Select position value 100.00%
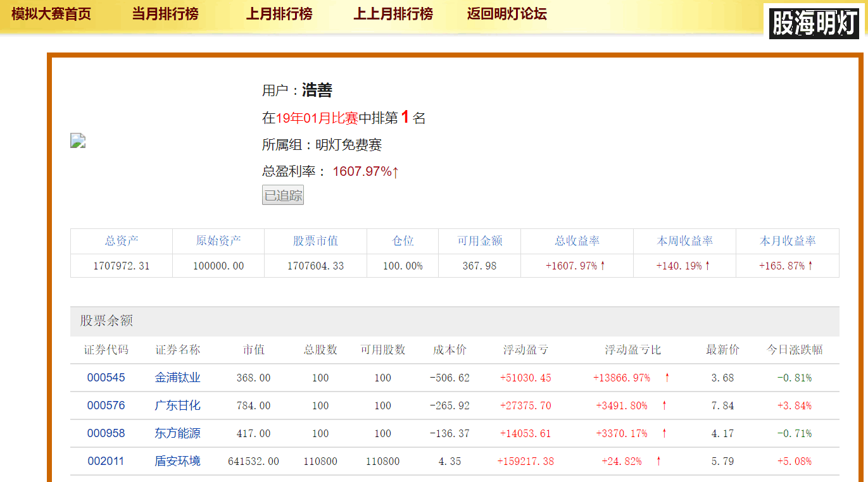The image size is (868, 482). click(403, 266)
